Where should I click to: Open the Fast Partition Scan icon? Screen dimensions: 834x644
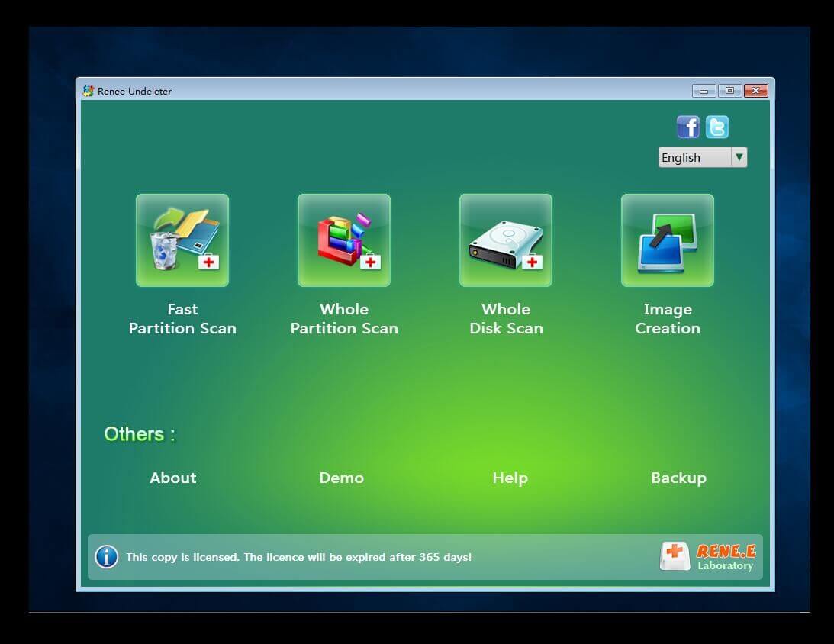pos(182,240)
